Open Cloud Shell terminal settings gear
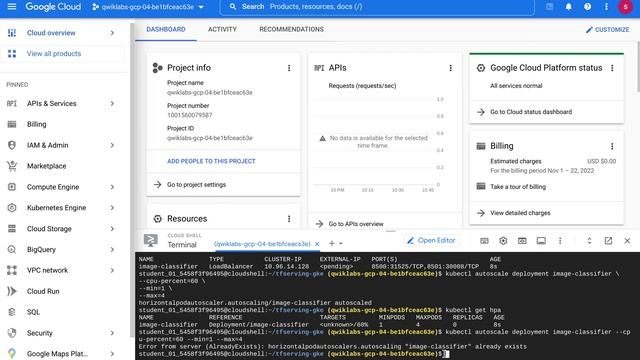The image size is (640, 360). (503, 241)
